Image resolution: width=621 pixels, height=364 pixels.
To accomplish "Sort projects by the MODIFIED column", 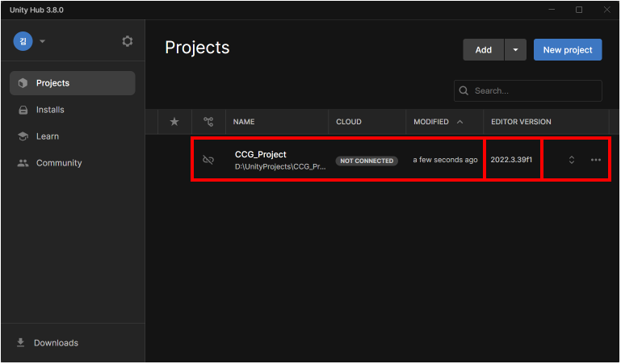I will 431,121.
